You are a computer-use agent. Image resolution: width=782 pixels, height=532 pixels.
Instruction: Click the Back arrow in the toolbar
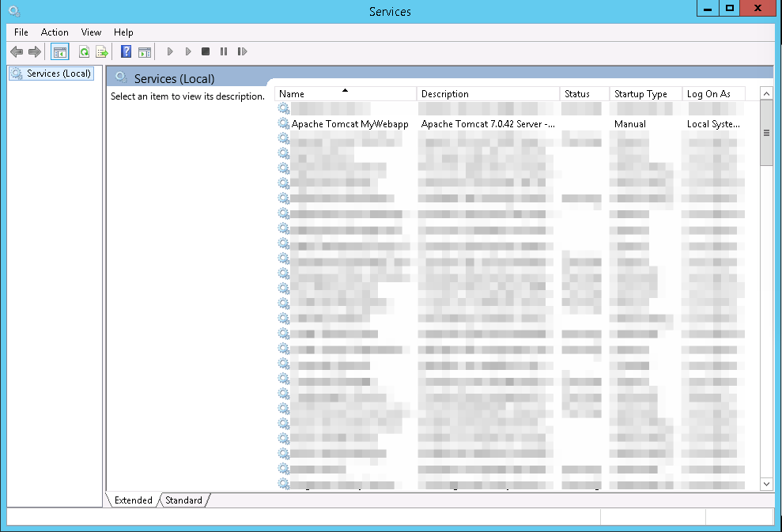click(x=16, y=52)
